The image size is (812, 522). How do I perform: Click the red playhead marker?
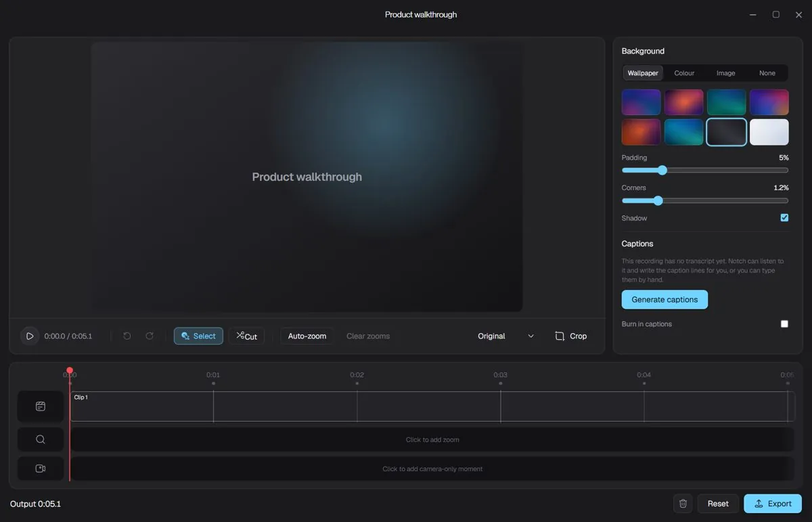tap(70, 371)
